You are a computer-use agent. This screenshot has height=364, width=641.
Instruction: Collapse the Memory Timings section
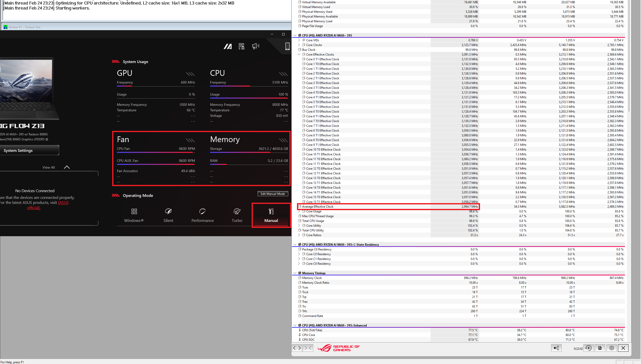point(295,273)
